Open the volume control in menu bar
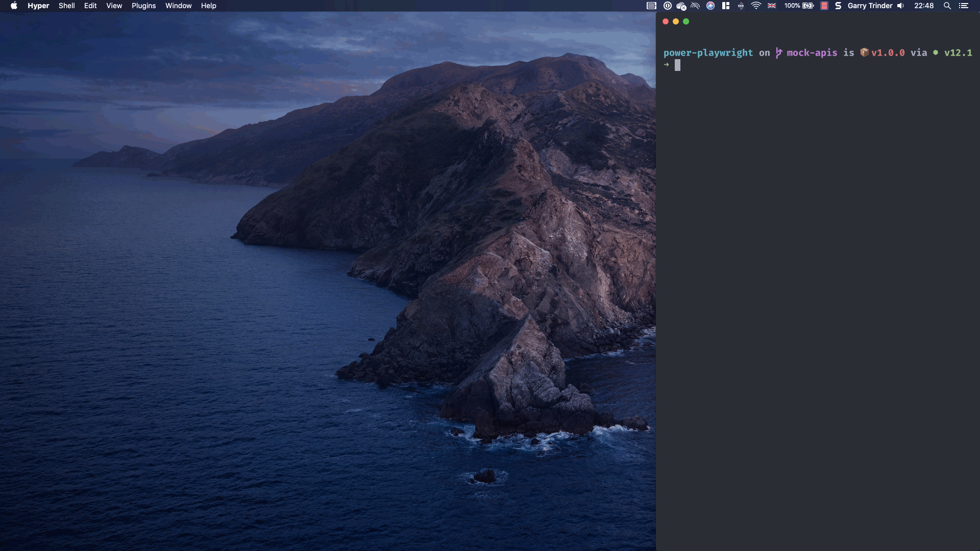 (900, 6)
